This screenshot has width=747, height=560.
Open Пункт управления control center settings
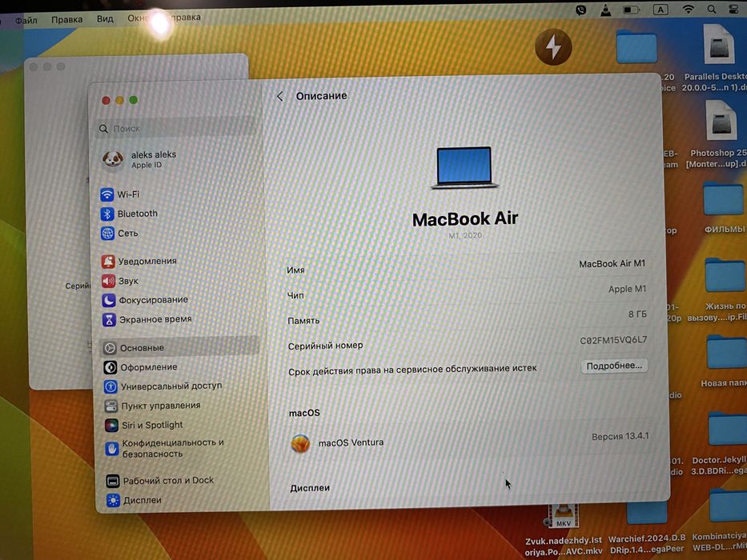[x=152, y=406]
